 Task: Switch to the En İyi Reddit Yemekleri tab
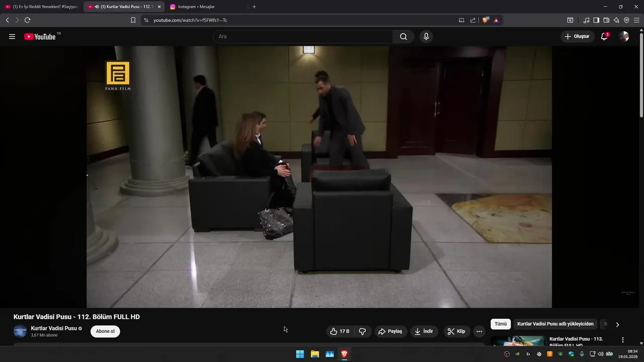point(41,7)
